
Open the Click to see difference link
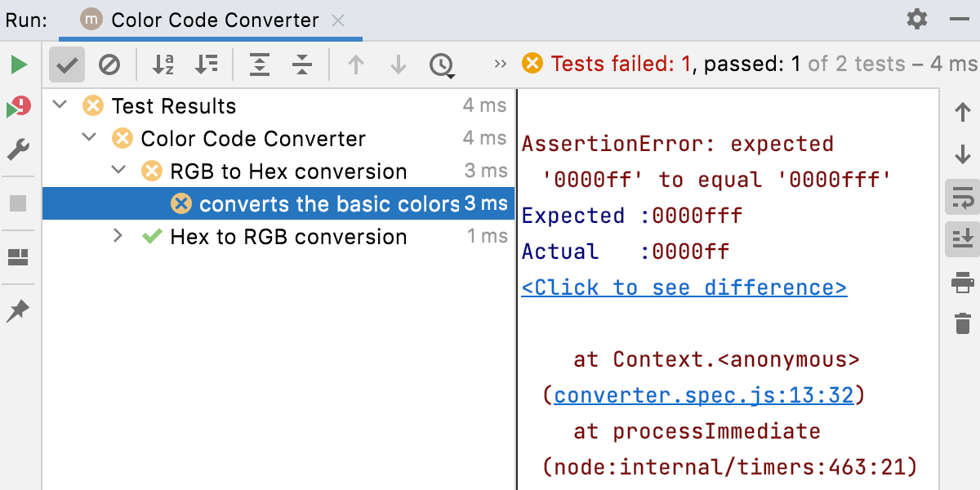coord(684,287)
